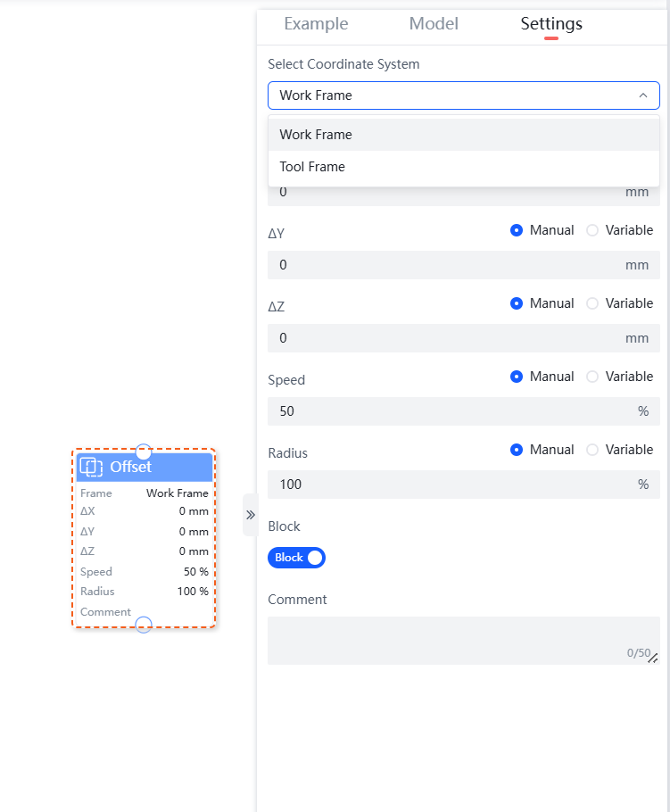
Task: Open the Model tab
Action: click(434, 24)
